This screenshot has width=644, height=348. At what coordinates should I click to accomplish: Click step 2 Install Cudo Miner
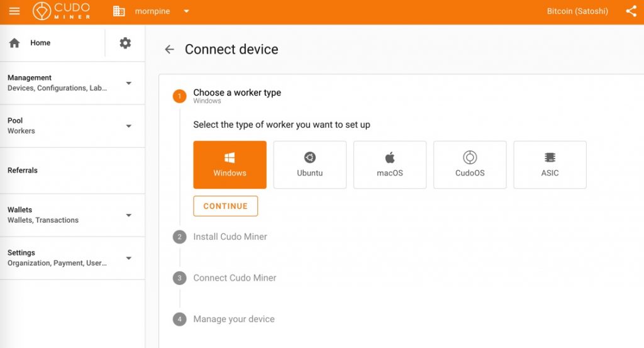tap(230, 237)
